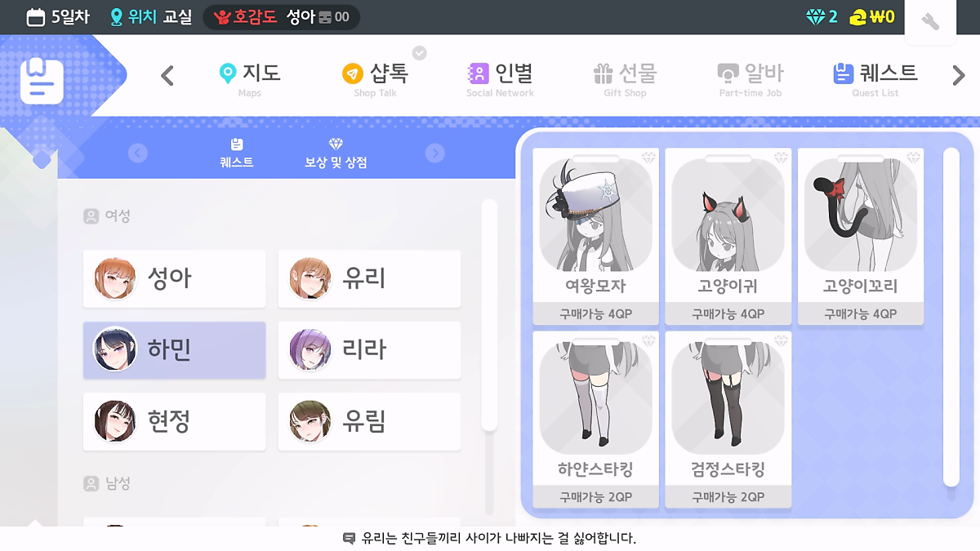Click right arrow beside 보상 및 상점

coord(435,153)
